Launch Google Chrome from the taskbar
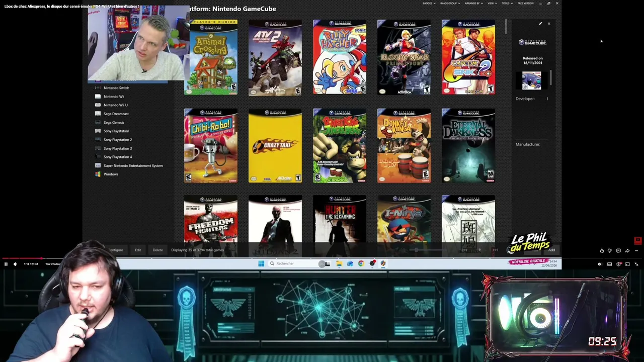The width and height of the screenshot is (644, 362). 361,263
